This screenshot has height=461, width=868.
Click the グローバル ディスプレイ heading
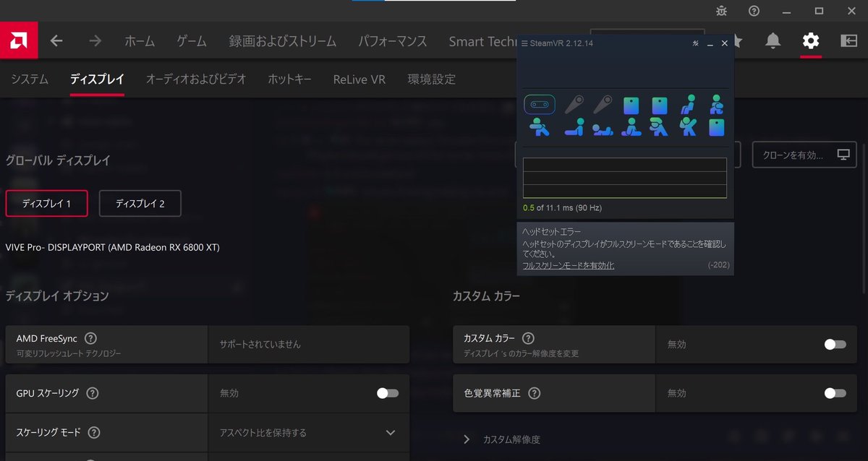tap(58, 160)
